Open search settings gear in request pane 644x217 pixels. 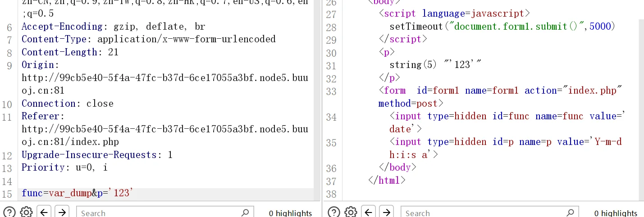coord(26,212)
